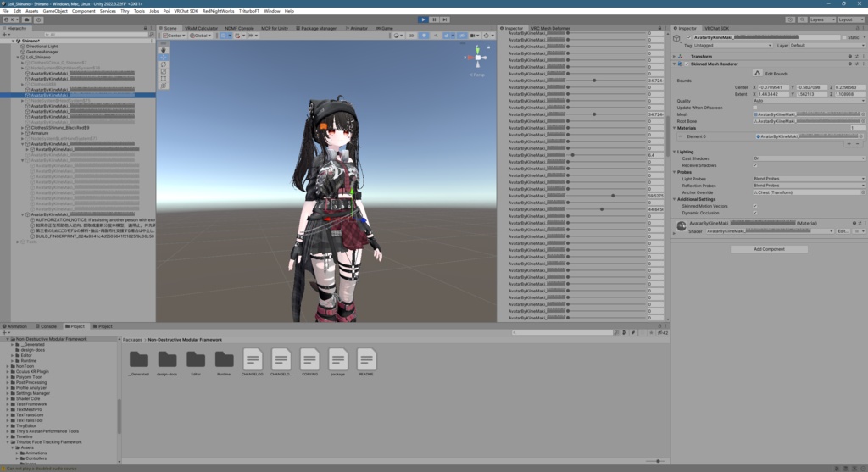Open the Layers dropdown in top toolbar
Viewport: 868px width, 472px height.
click(822, 19)
